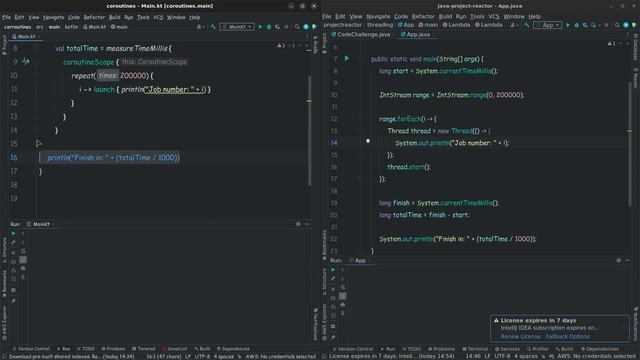The height and width of the screenshot is (360, 640).
Task: Select the Main.kt editor tab
Action: (24, 37)
